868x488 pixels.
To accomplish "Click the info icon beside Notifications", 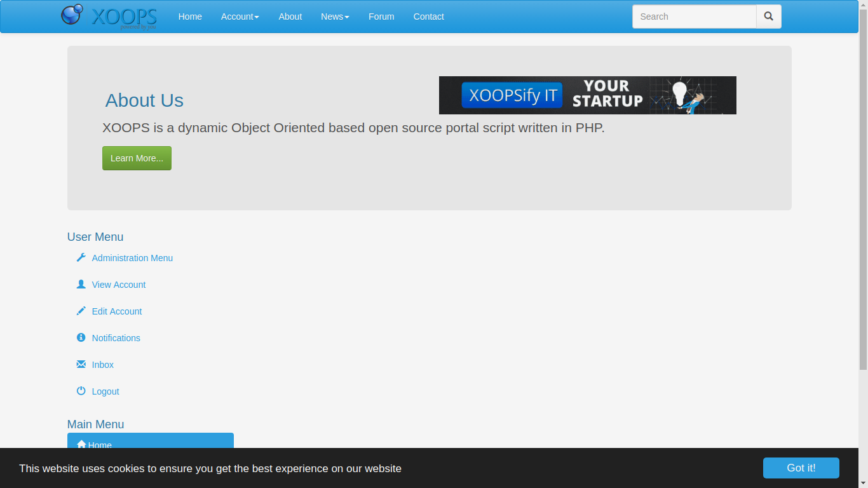I will 81,337.
